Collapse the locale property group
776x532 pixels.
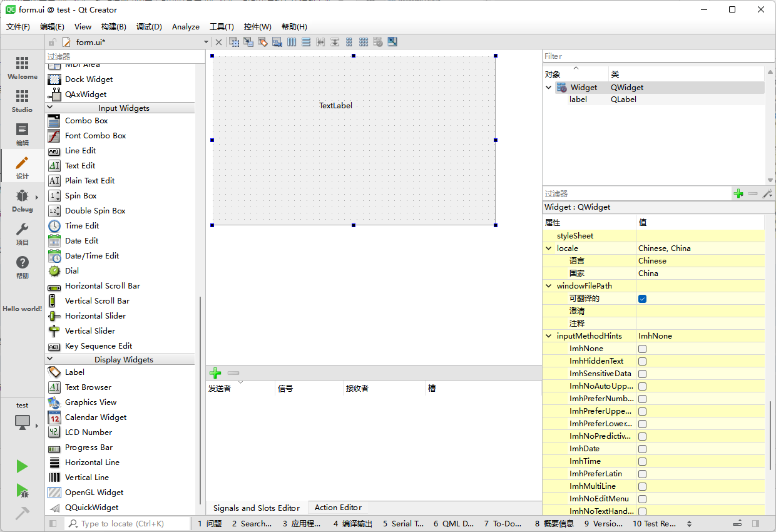point(549,248)
